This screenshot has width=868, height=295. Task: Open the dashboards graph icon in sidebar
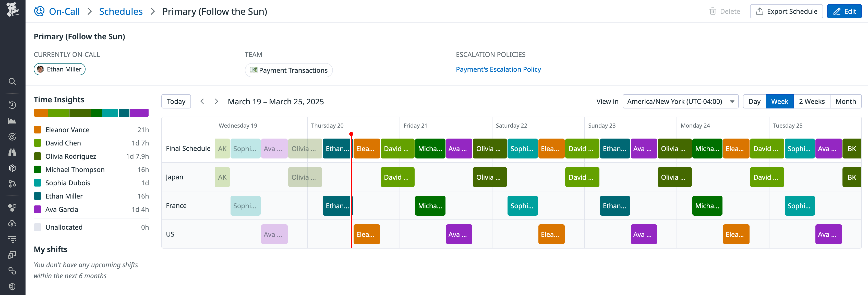click(13, 121)
